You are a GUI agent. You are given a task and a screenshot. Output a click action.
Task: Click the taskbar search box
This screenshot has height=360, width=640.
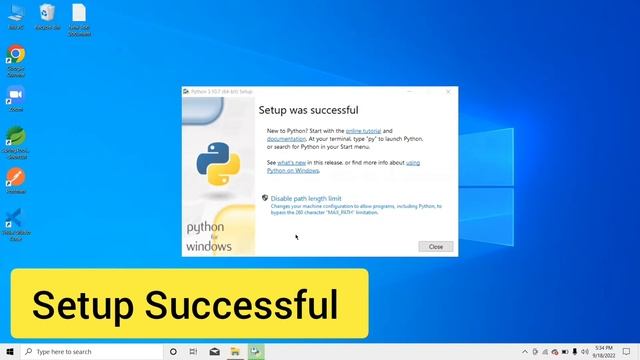pyautogui.click(x=92, y=351)
